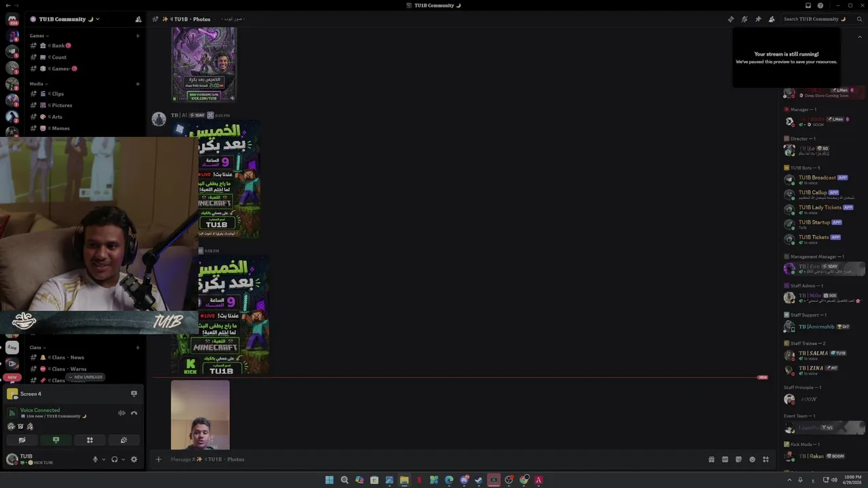
Task: Open selfie photo thumbnail at bottom
Action: [x=200, y=415]
